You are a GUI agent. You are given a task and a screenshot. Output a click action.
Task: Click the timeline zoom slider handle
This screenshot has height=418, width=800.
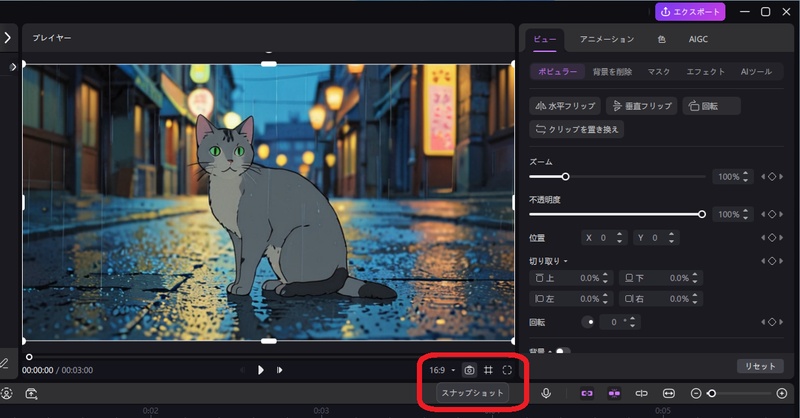712,393
